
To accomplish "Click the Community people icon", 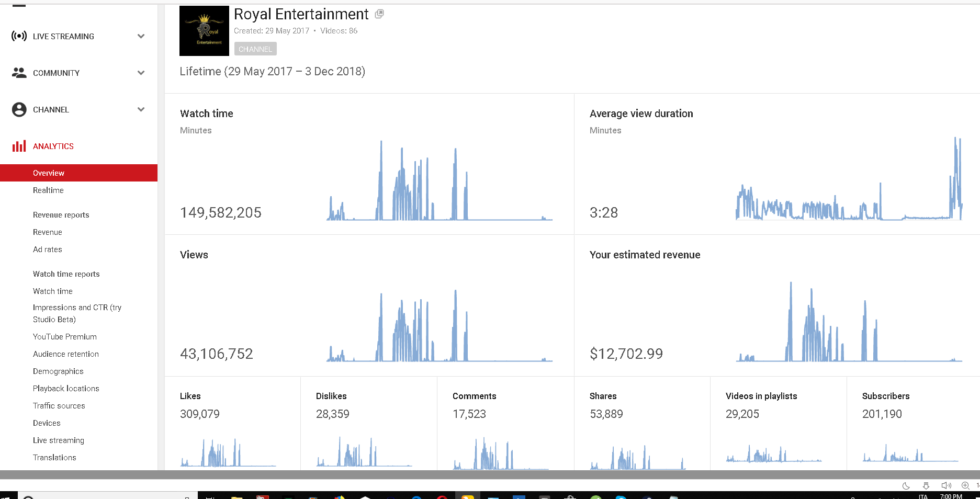I will tap(19, 73).
